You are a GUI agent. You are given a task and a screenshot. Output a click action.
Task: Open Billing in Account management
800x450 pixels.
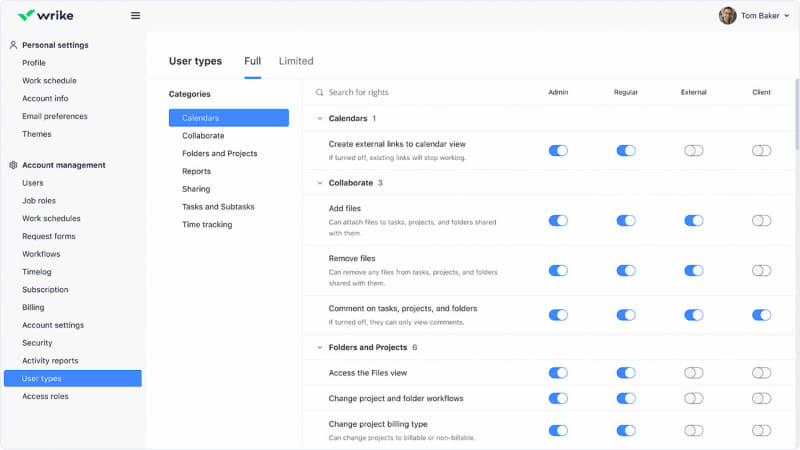(33, 307)
